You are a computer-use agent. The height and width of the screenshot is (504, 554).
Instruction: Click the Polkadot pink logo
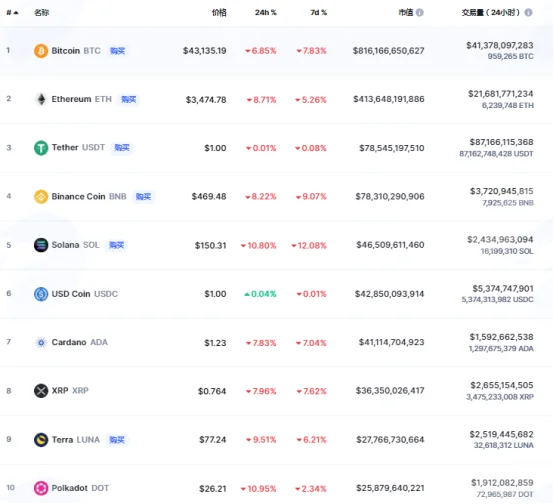(x=41, y=488)
